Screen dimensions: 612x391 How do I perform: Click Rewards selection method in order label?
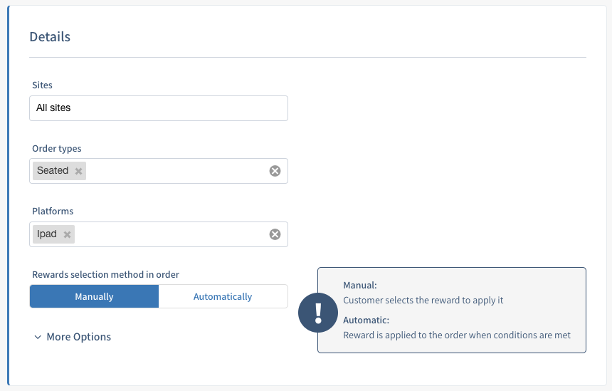click(105, 275)
